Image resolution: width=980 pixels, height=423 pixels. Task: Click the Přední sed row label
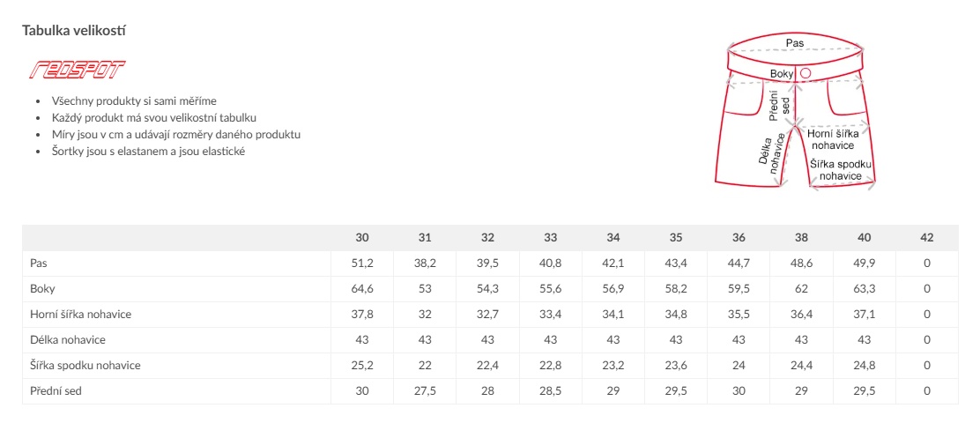pyautogui.click(x=56, y=391)
